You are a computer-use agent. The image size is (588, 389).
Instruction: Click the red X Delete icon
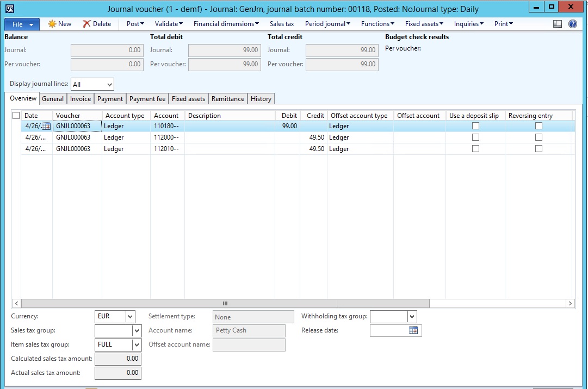click(x=86, y=24)
